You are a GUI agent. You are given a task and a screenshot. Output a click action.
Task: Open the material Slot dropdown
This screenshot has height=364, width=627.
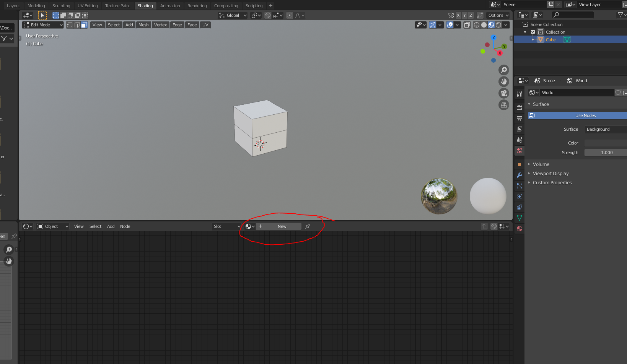point(226,226)
